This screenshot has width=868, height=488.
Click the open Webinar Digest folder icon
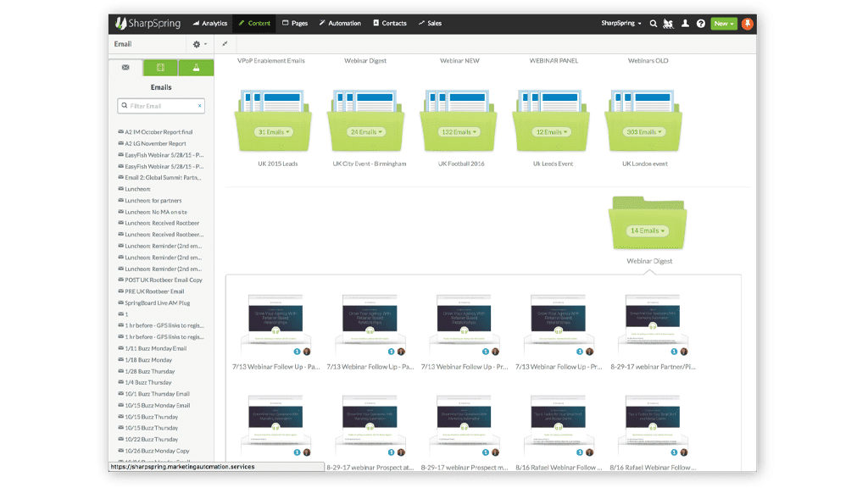click(647, 223)
